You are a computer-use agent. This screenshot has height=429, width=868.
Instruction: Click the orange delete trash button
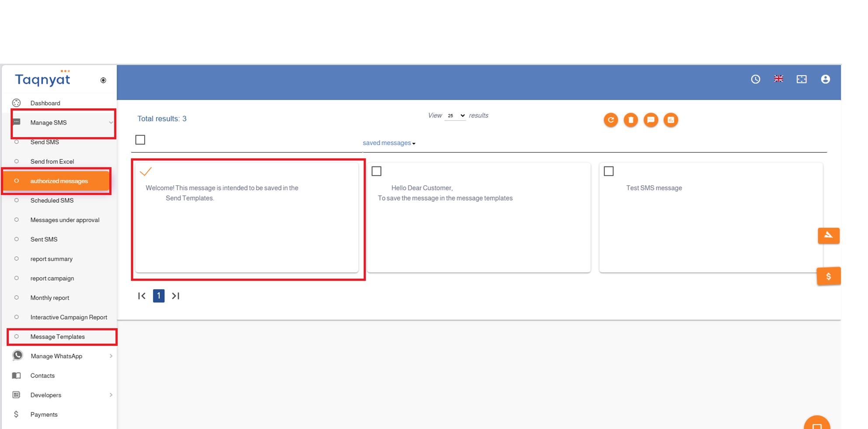pyautogui.click(x=631, y=120)
